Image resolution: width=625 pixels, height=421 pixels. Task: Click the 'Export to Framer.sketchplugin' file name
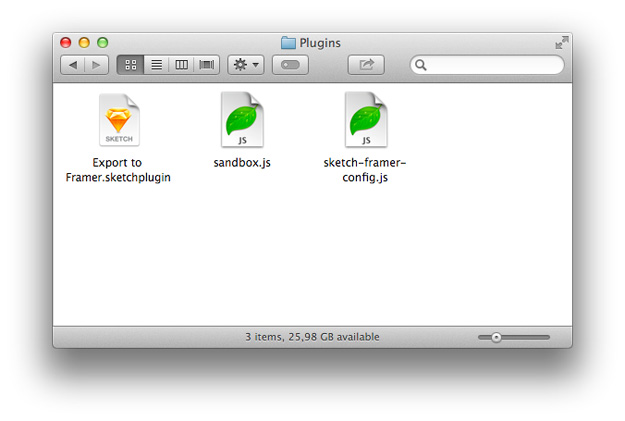(x=118, y=170)
